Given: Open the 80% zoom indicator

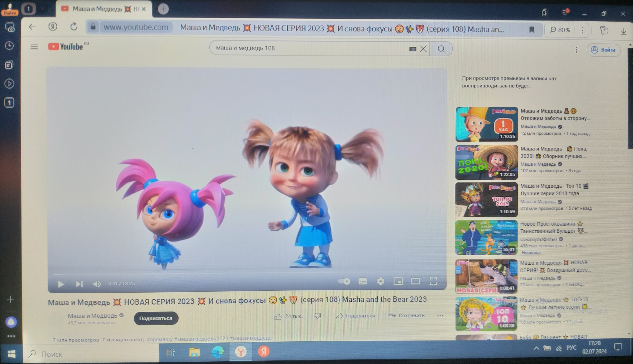Looking at the screenshot, I should click(560, 30).
